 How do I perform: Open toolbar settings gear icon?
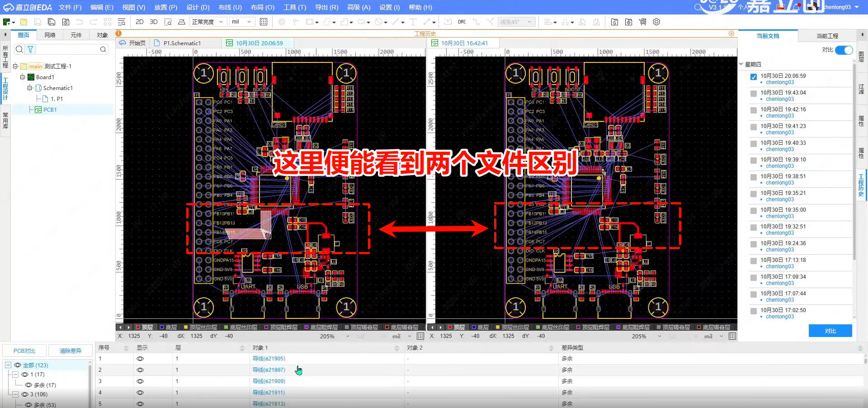(x=656, y=22)
